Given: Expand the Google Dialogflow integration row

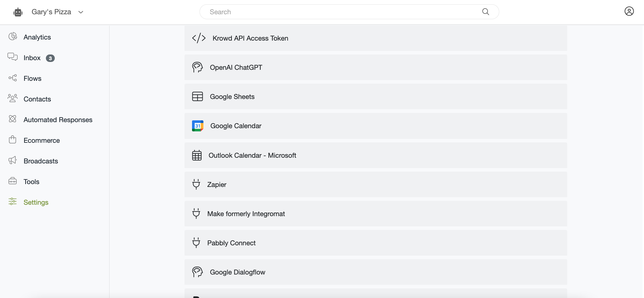Looking at the screenshot, I should tap(375, 272).
